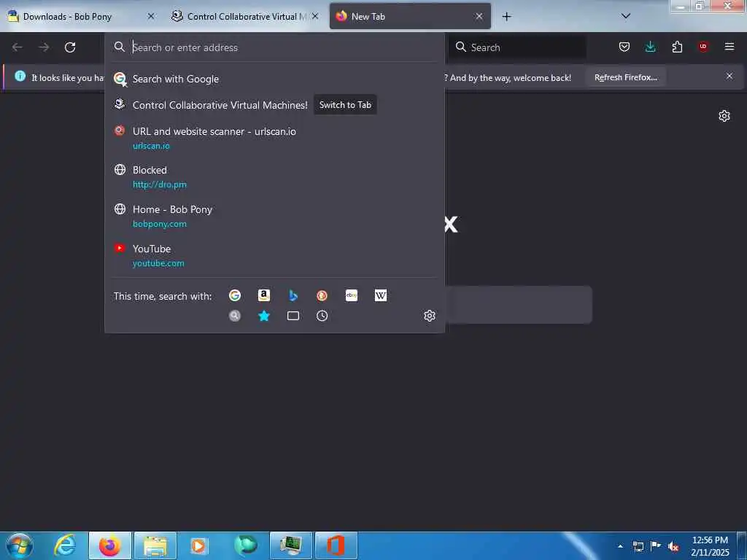Search this time with Amazon icon
747x560 pixels.
tap(264, 295)
